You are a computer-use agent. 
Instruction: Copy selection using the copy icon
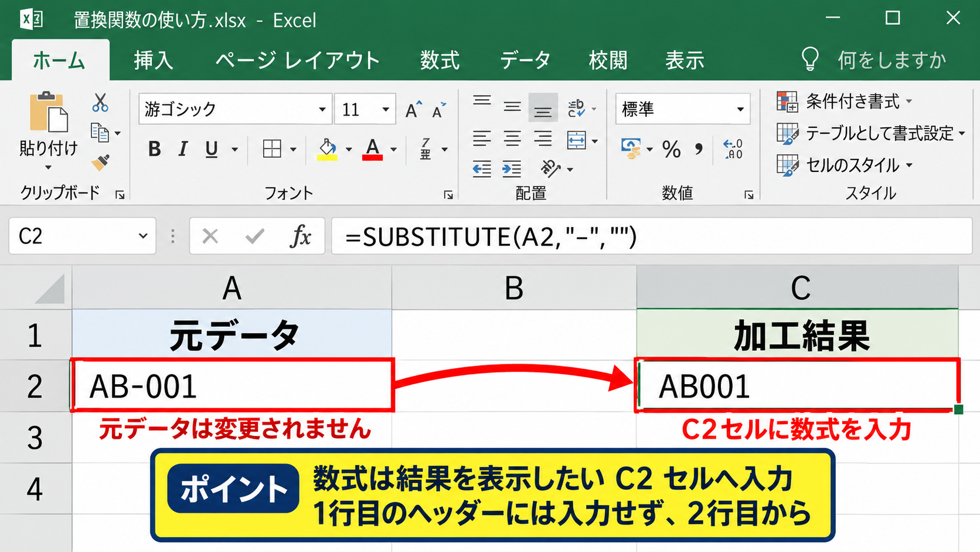click(x=100, y=133)
